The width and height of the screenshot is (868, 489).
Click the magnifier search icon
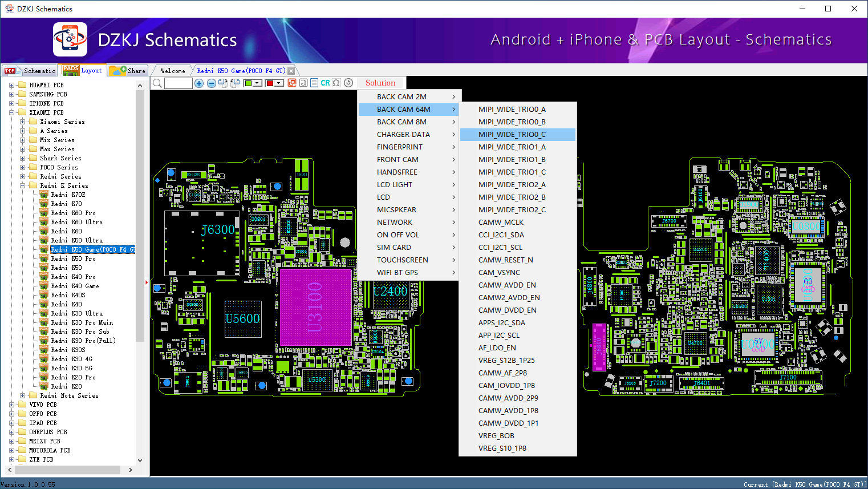click(157, 83)
